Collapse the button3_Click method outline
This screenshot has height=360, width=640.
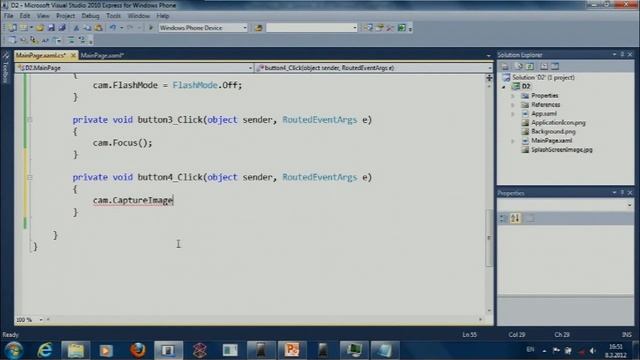click(x=29, y=120)
